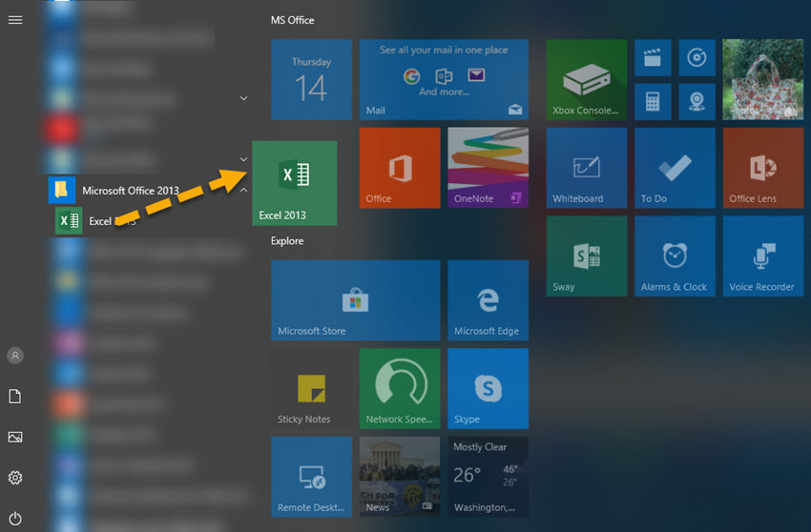Open the Camera small tile
Viewport: 811px width, 532px height.
click(x=697, y=101)
